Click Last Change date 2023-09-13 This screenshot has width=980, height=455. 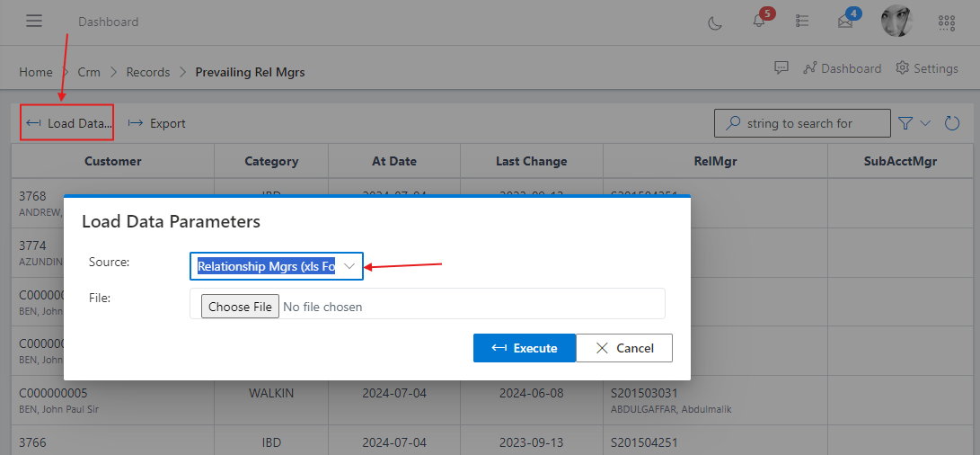click(531, 442)
